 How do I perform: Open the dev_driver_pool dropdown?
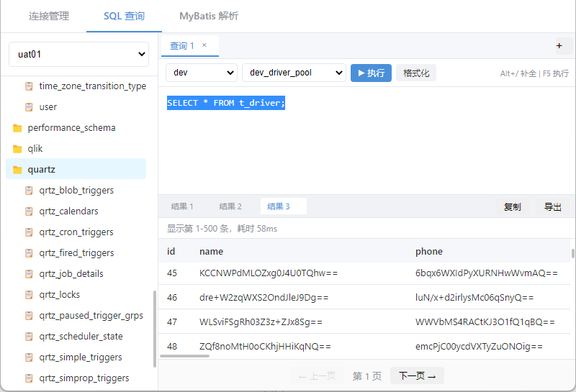click(x=294, y=73)
